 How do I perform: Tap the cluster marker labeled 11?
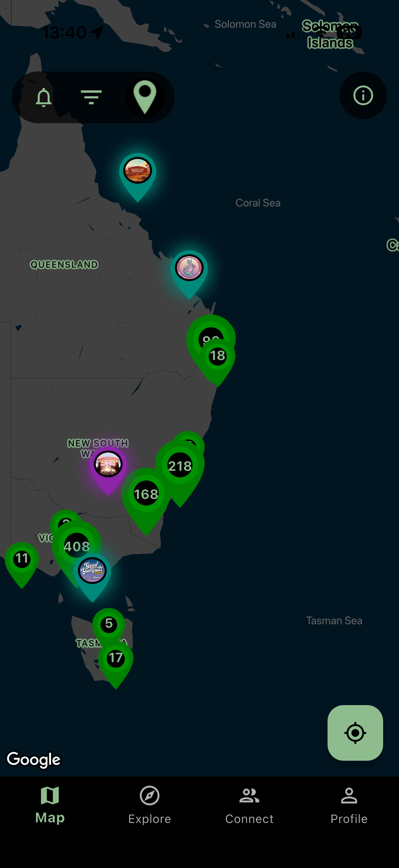pyautogui.click(x=22, y=559)
